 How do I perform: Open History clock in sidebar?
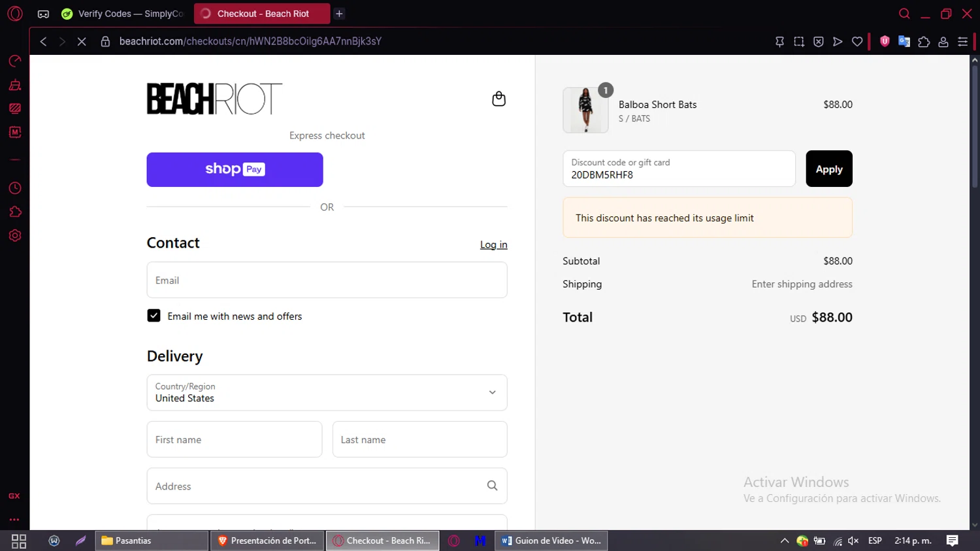click(15, 188)
